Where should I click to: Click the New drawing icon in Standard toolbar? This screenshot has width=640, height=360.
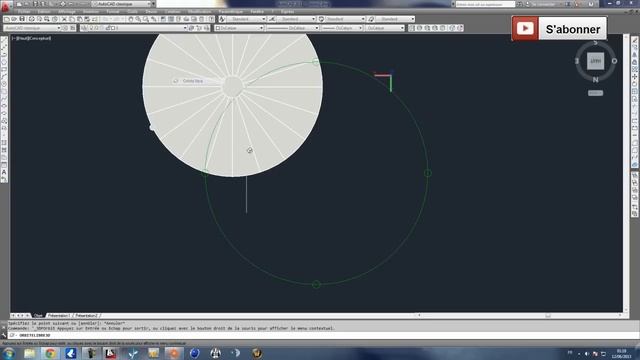[7, 19]
